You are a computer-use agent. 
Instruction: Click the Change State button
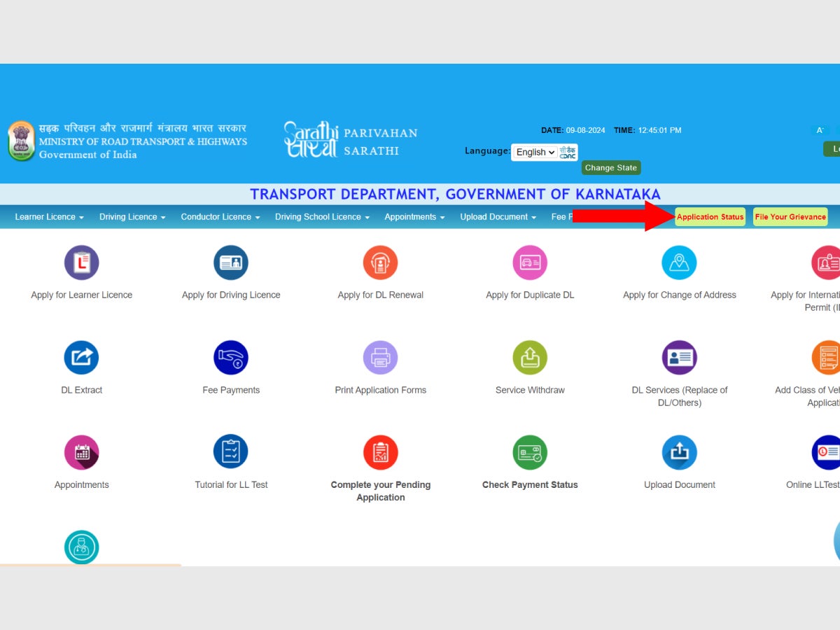pos(610,167)
